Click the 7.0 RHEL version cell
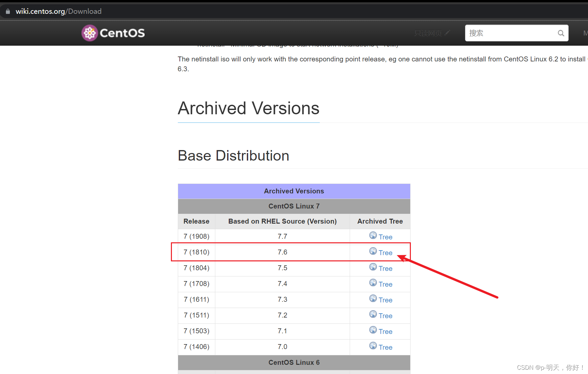The image size is (588, 374). click(283, 347)
